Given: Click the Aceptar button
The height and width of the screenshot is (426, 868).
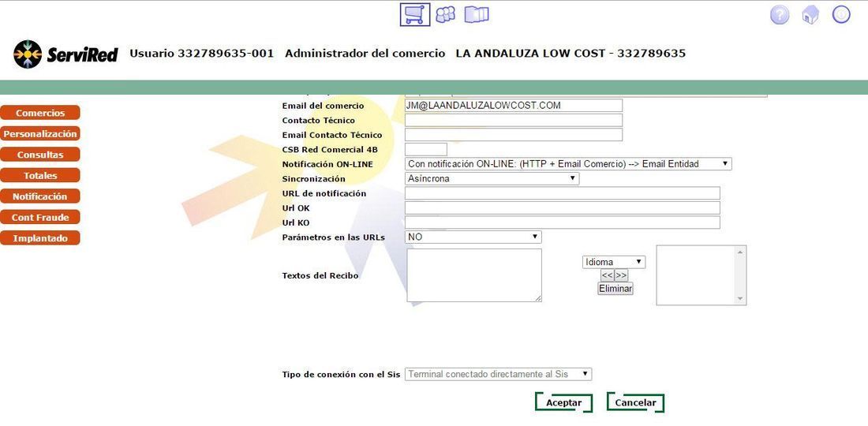Looking at the screenshot, I should [563, 403].
